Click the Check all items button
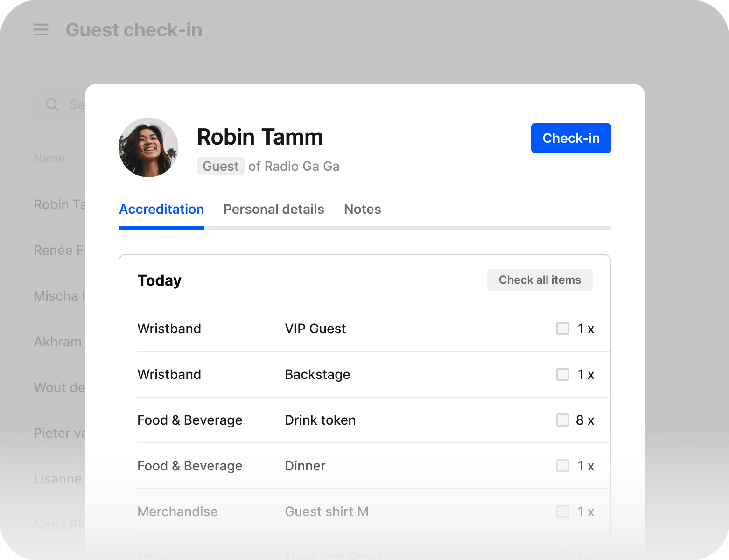This screenshot has height=560, width=729. coord(540,280)
